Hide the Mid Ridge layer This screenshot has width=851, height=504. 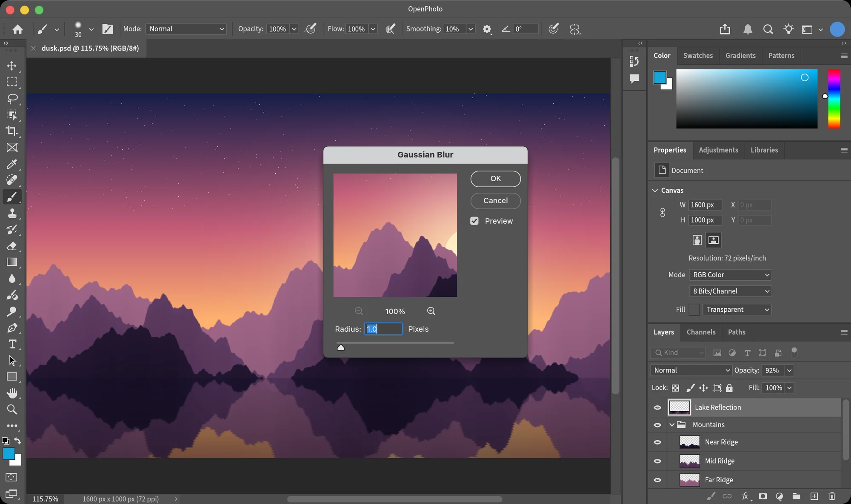coord(657,461)
